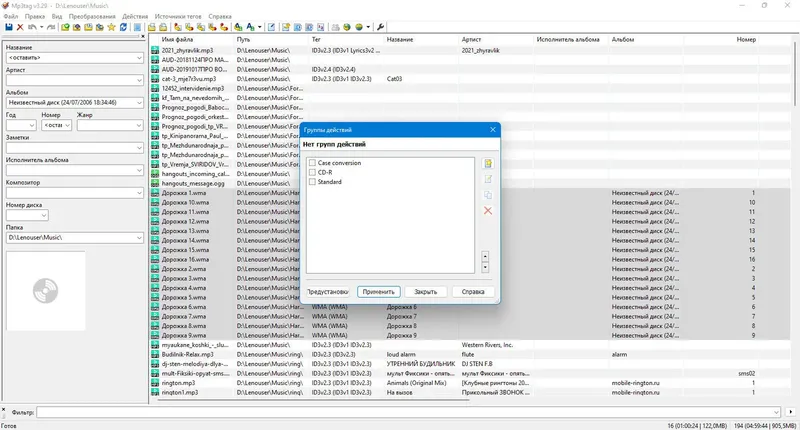Check the CD-R action group
Image resolution: width=800 pixels, height=430 pixels.
pyautogui.click(x=312, y=172)
